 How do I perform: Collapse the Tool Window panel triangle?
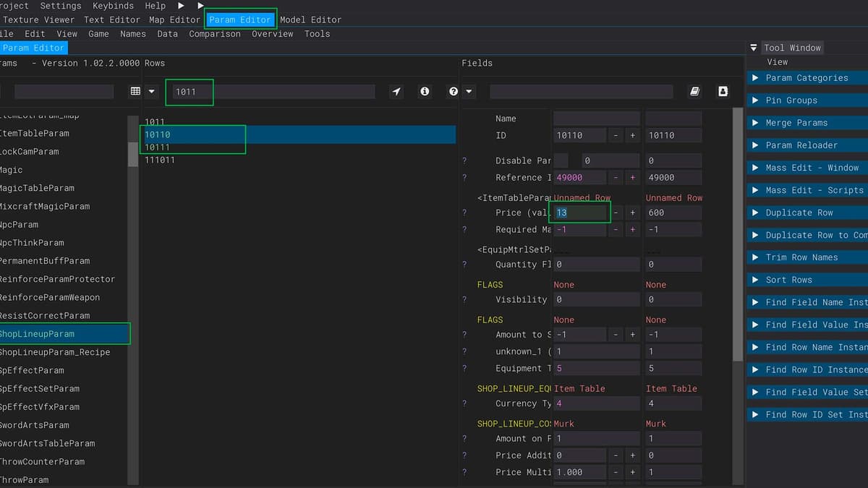pyautogui.click(x=754, y=48)
